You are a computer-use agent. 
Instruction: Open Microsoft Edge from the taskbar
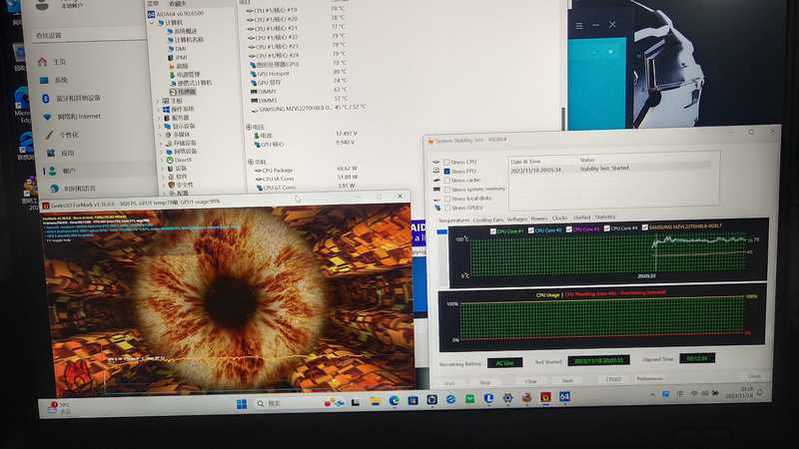(394, 402)
